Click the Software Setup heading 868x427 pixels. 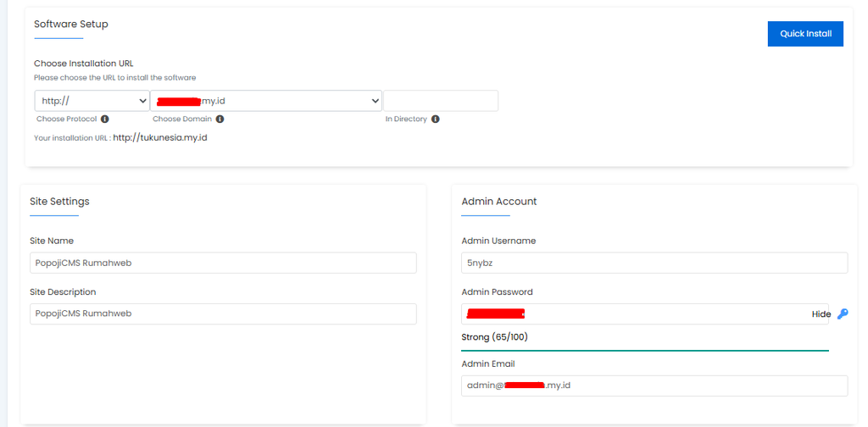71,24
